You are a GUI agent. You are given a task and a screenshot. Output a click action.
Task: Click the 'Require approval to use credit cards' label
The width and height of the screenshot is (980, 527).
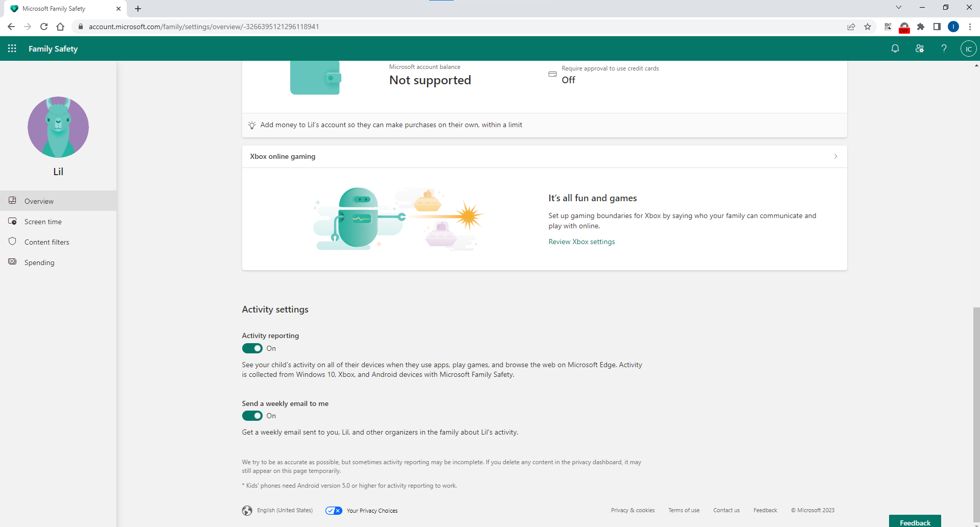click(610, 68)
